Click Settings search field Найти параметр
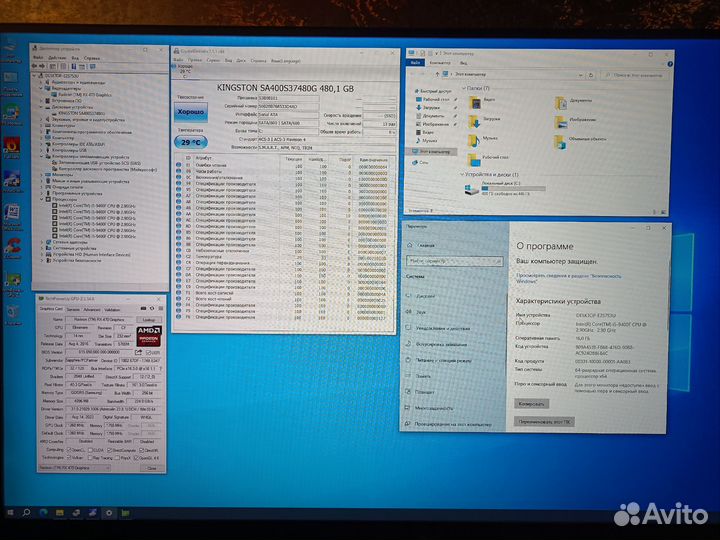Screen dimensions: 720x540 pyautogui.click(x=454, y=261)
